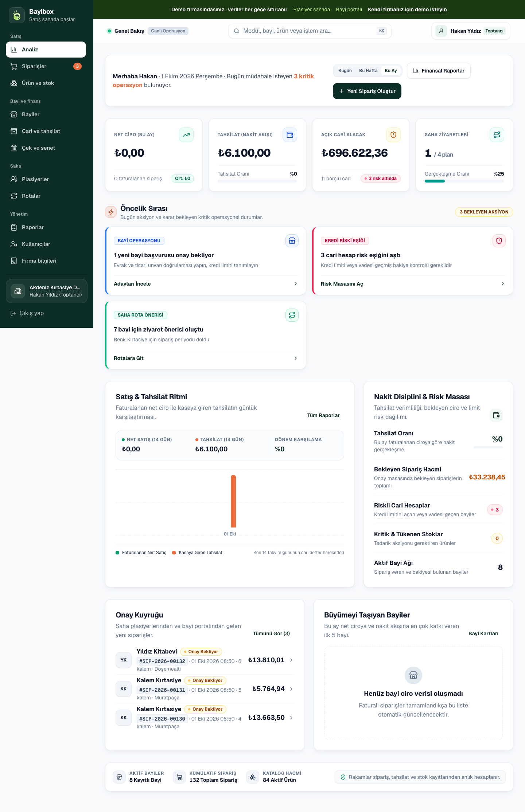Click the Analiz bar chart icon
This screenshot has height=812, width=525.
14,50
